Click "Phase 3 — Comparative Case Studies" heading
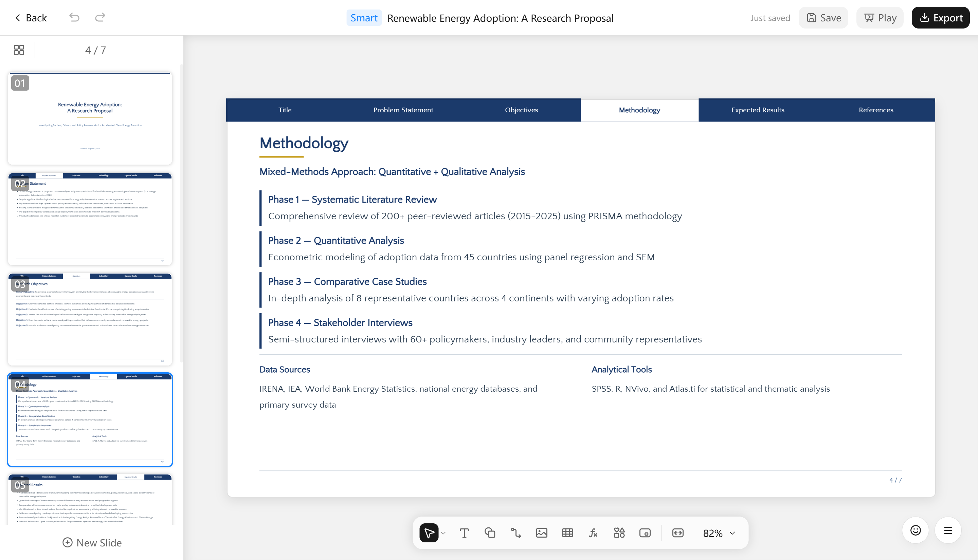Viewport: 978px width, 560px height. point(347,282)
